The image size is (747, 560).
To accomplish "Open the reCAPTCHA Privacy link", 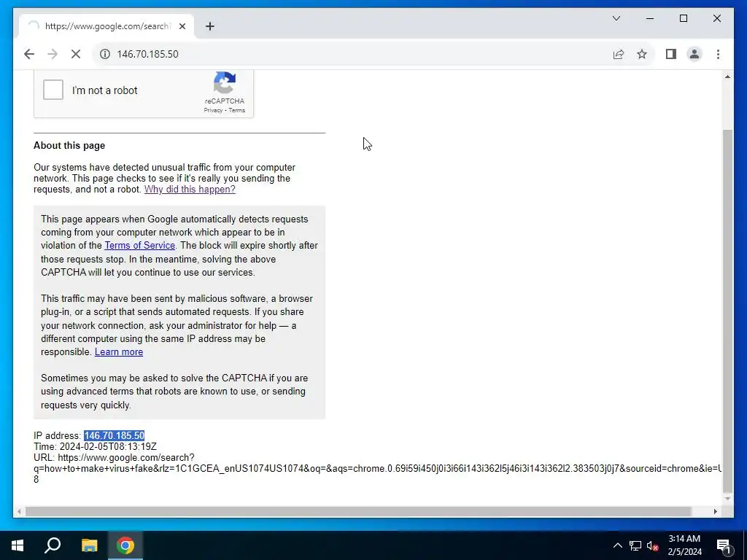I will point(213,110).
